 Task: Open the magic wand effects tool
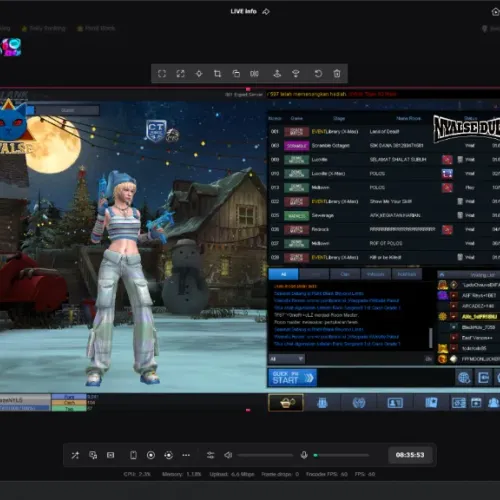point(75,455)
